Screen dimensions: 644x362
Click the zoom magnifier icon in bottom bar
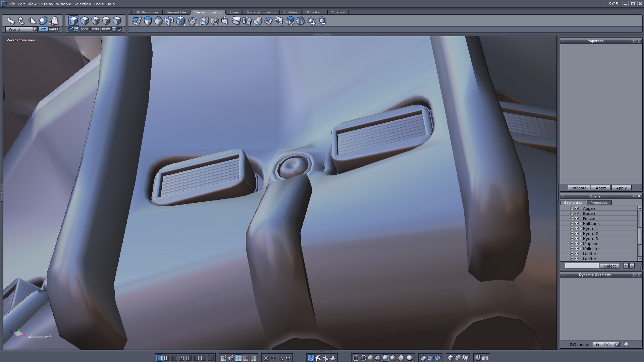[x=281, y=358]
